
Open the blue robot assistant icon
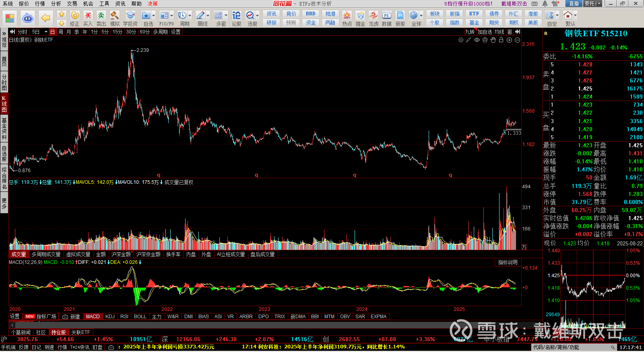pyautogui.click(x=27, y=18)
